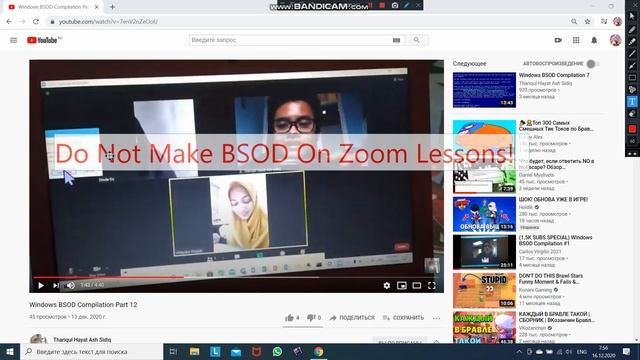This screenshot has height=360, width=640.
Task: Open the YouTube hamburger guide menu
Action: point(13,40)
